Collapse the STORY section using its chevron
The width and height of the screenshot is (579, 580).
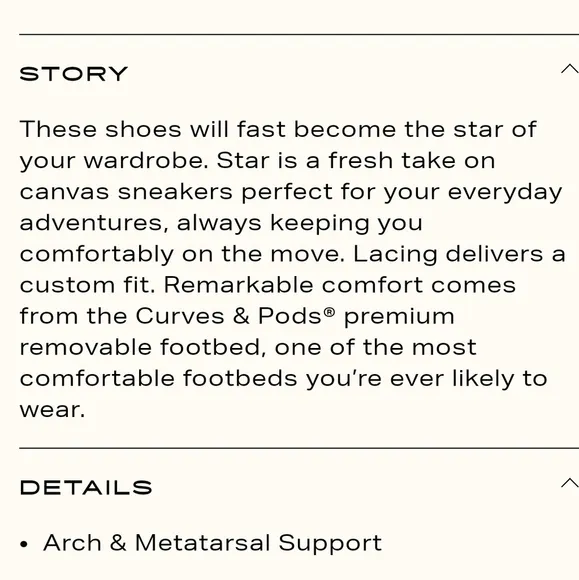(570, 69)
